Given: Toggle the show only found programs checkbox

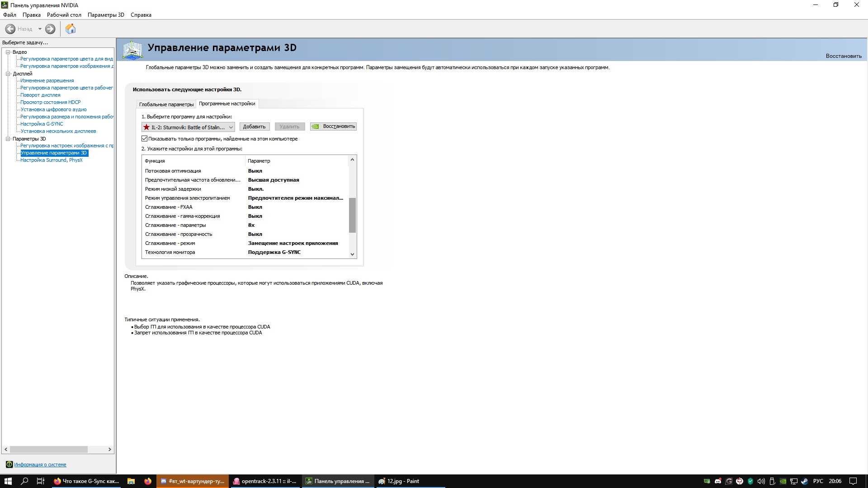Looking at the screenshot, I should tap(145, 139).
